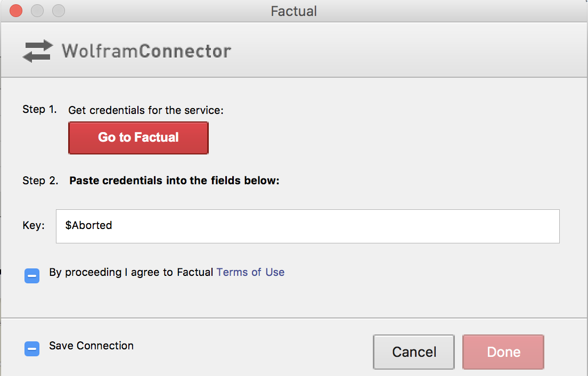Click the Step 1. label
This screenshot has width=588, height=376.
(x=39, y=109)
